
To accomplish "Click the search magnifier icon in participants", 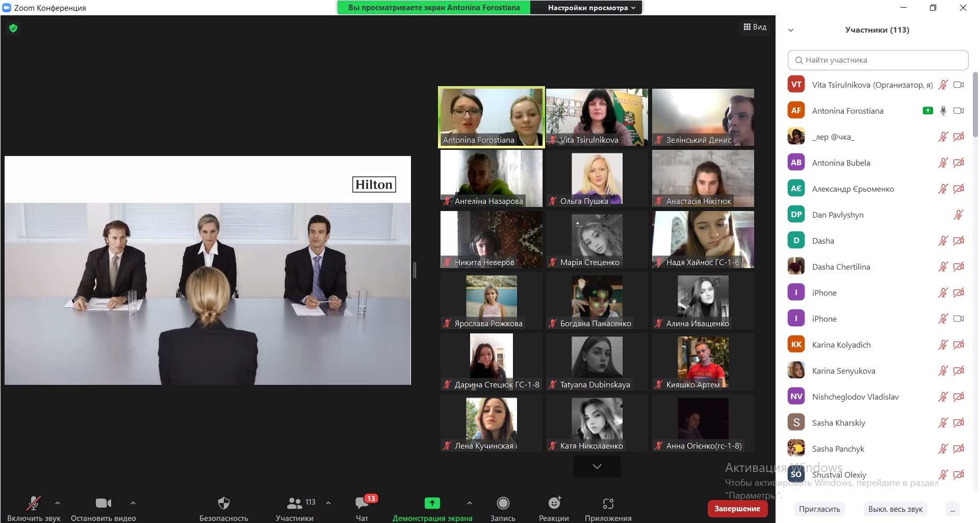I will (x=799, y=60).
